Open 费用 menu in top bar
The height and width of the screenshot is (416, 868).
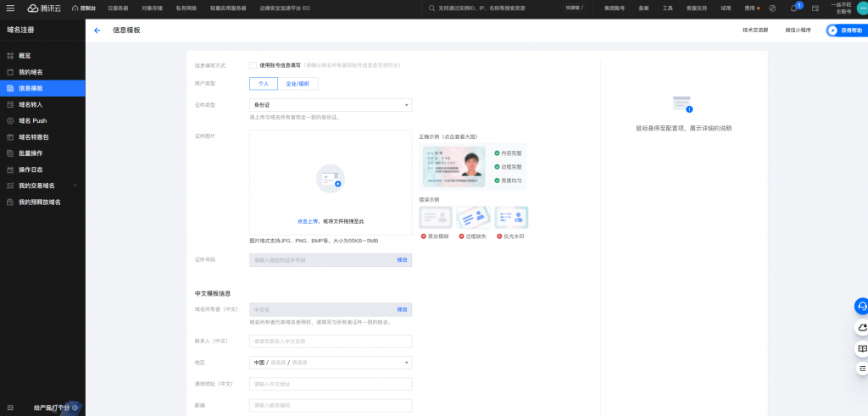click(751, 8)
